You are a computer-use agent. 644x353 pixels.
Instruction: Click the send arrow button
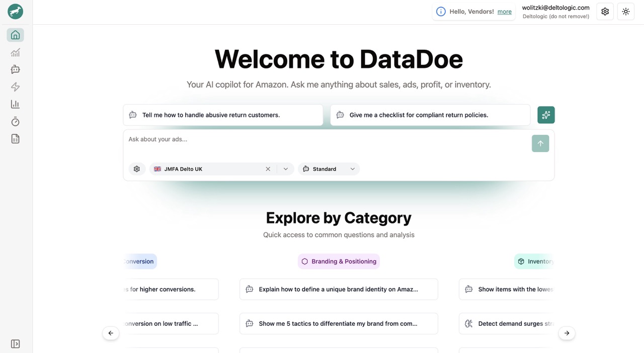540,144
